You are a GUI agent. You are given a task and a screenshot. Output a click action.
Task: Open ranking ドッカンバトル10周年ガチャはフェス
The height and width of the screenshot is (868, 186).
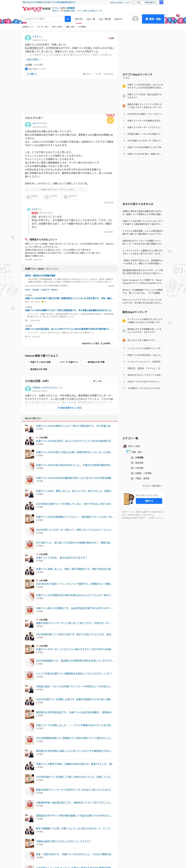click(145, 321)
